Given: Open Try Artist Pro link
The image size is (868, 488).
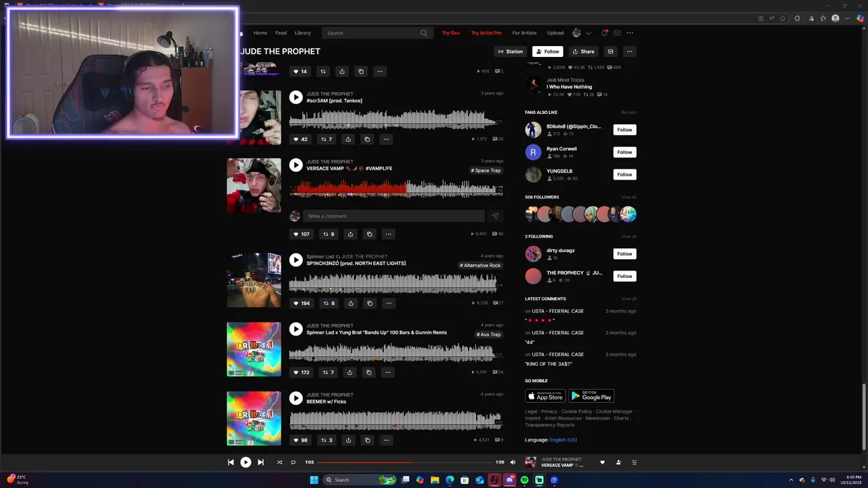Looking at the screenshot, I should [486, 33].
